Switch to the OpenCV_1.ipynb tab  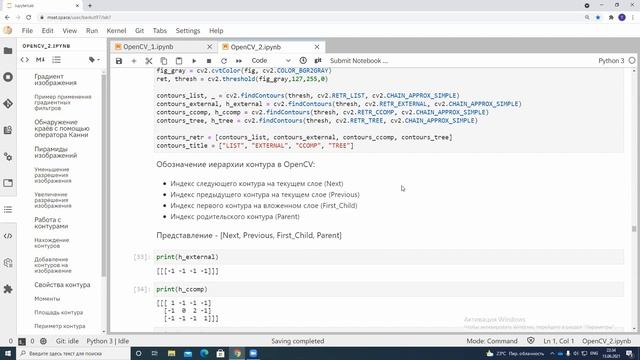tap(148, 47)
